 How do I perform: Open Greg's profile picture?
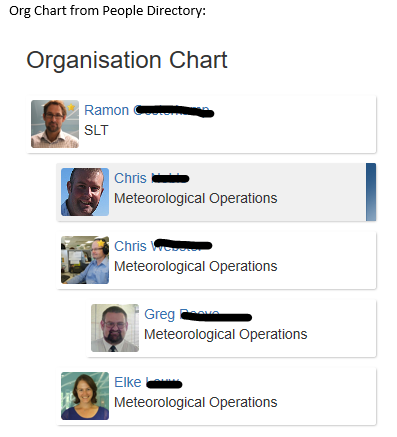click(x=115, y=328)
